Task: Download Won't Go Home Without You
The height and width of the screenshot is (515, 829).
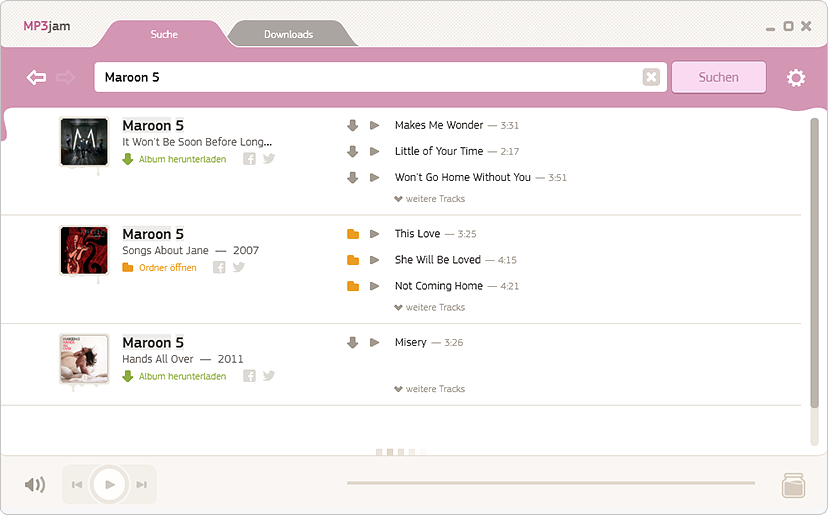Action: click(353, 177)
